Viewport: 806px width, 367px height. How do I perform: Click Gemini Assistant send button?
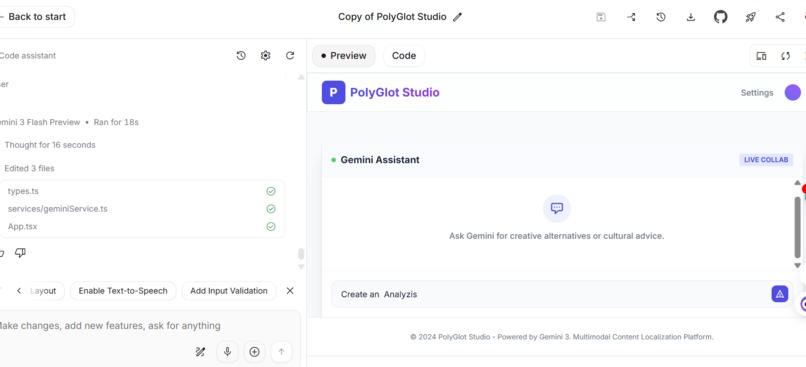point(779,294)
